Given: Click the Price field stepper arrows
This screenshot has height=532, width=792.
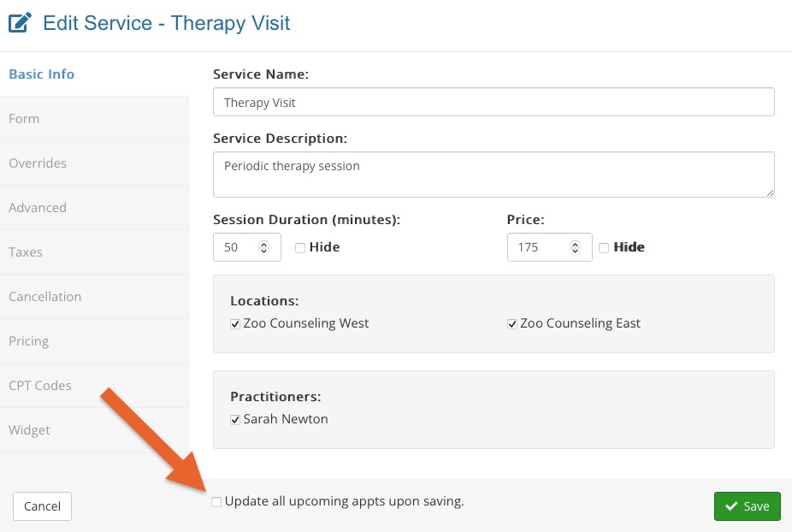Looking at the screenshot, I should pos(575,247).
